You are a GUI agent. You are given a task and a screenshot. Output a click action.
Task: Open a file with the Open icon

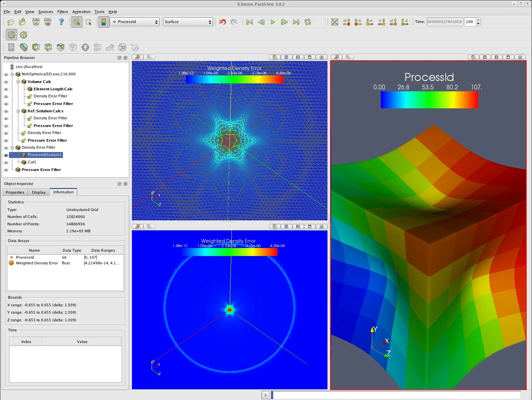click(x=11, y=22)
